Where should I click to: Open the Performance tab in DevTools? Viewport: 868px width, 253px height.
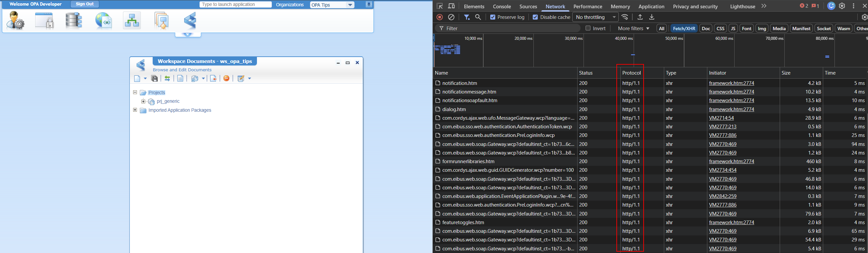click(x=588, y=6)
